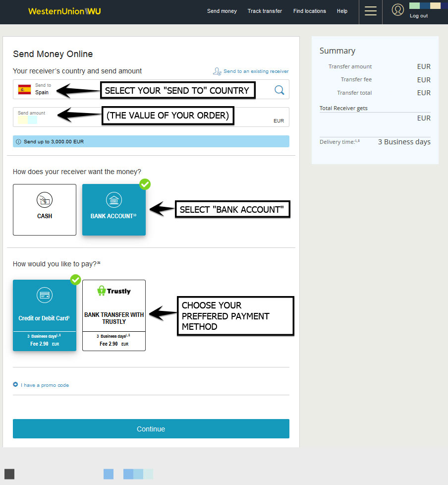Click the Spain flag icon

click(24, 90)
